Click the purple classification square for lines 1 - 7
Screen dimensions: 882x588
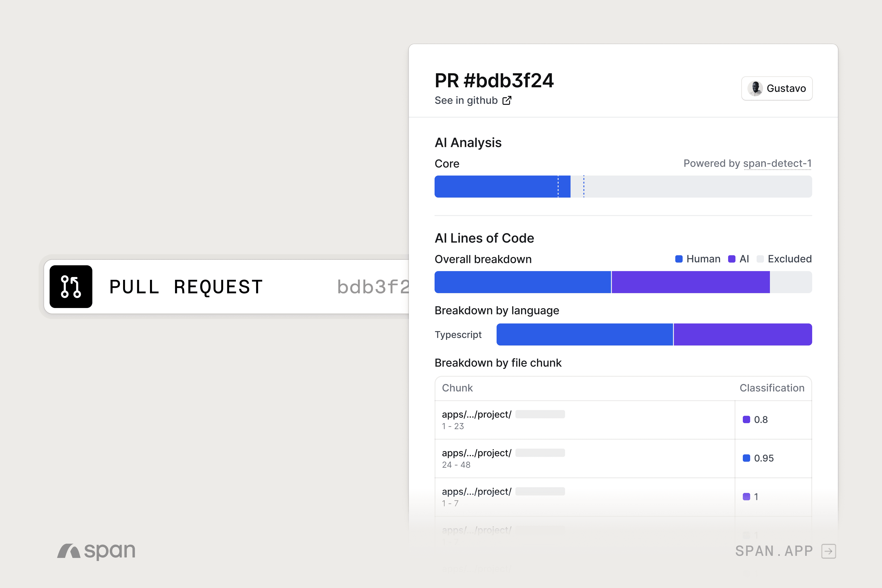coord(746,497)
